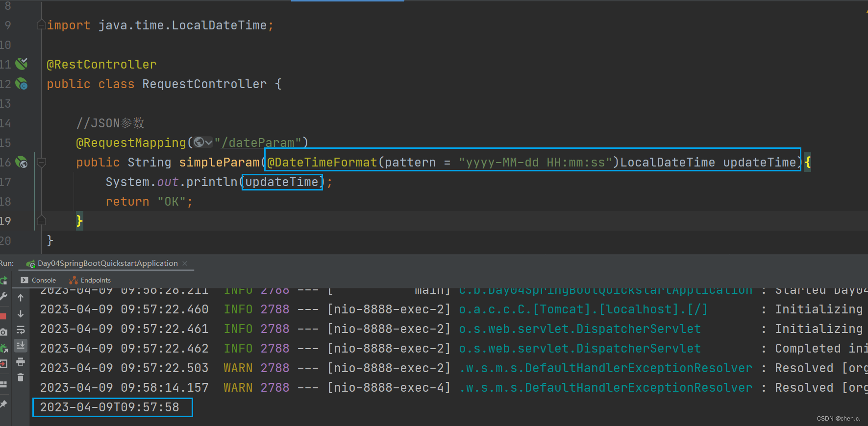868x426 pixels.
Task: Click LocalDateTime type in method parameter
Action: pos(668,163)
